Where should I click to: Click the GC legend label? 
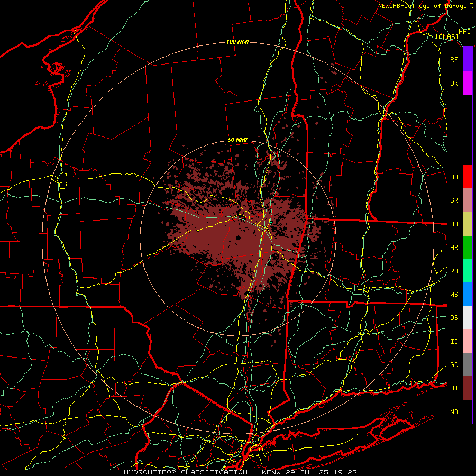tap(454, 365)
